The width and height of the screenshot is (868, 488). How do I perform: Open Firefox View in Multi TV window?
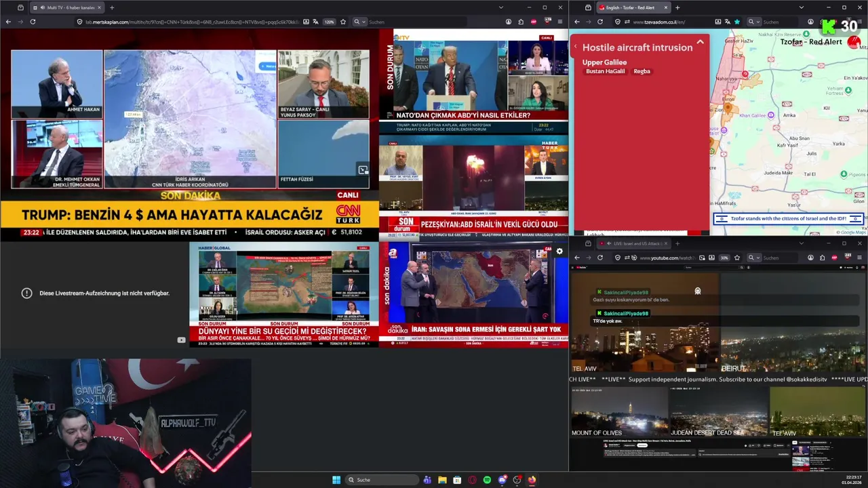[20, 7]
